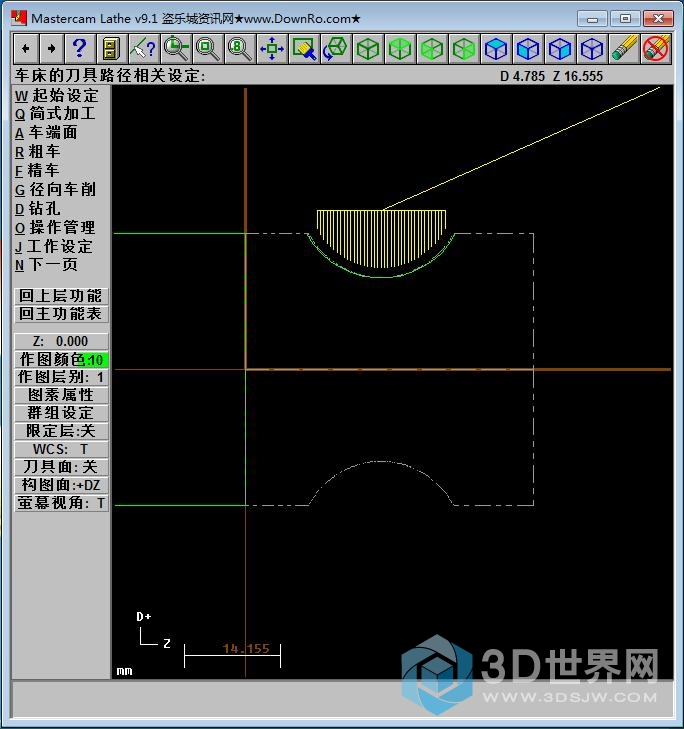Maximize the Mastercam Lathe window
The width and height of the screenshot is (684, 729).
pos(625,19)
